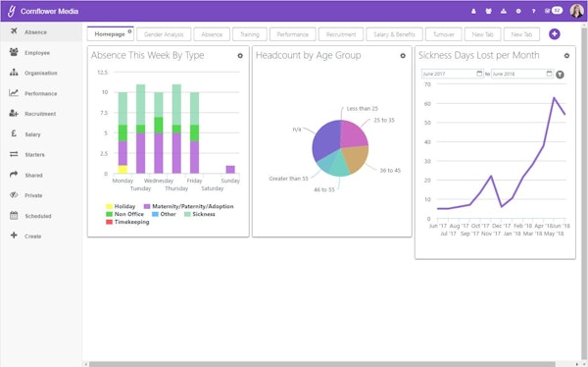588x367 pixels.
Task: Open the user avatar profile menu
Action: pos(576,11)
